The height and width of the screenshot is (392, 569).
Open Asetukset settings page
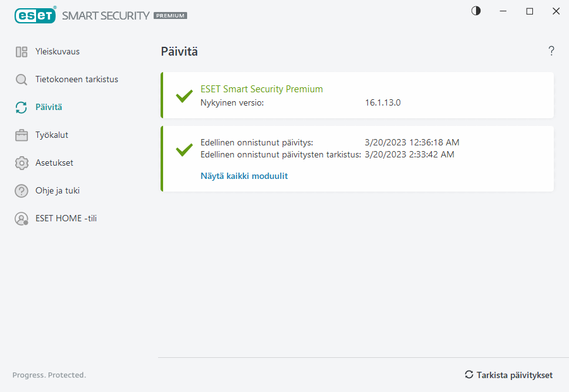pyautogui.click(x=54, y=163)
